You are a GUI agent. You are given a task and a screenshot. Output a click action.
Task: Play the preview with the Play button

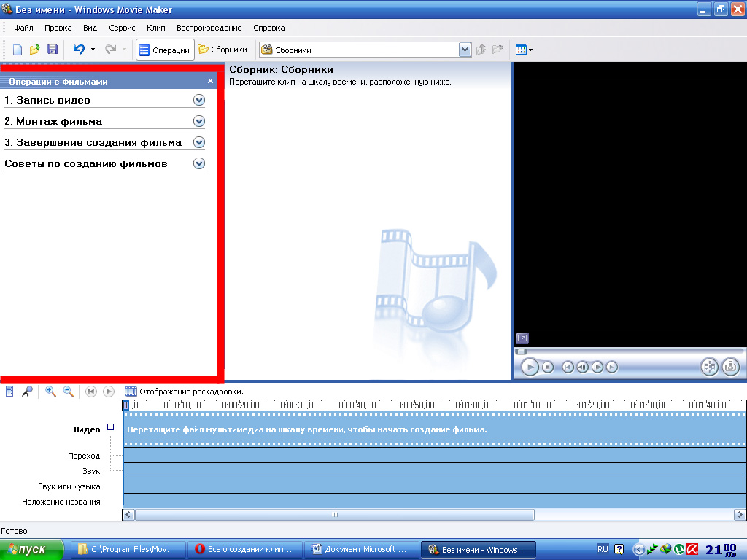(530, 367)
